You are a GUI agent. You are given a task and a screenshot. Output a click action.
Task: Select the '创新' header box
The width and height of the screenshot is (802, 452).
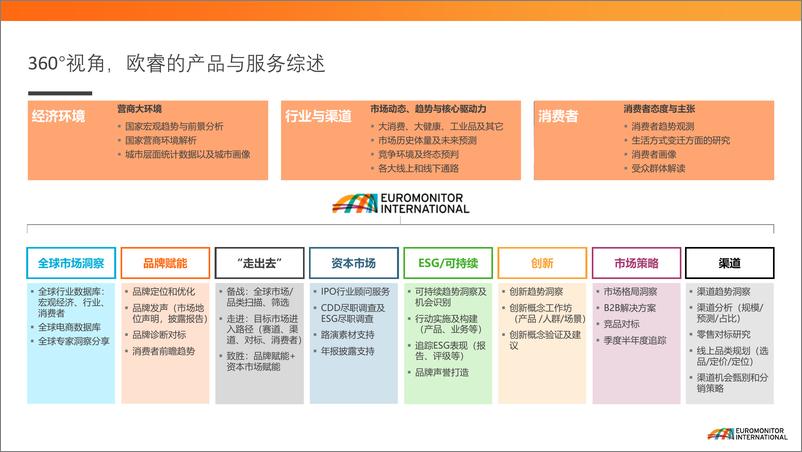[542, 263]
